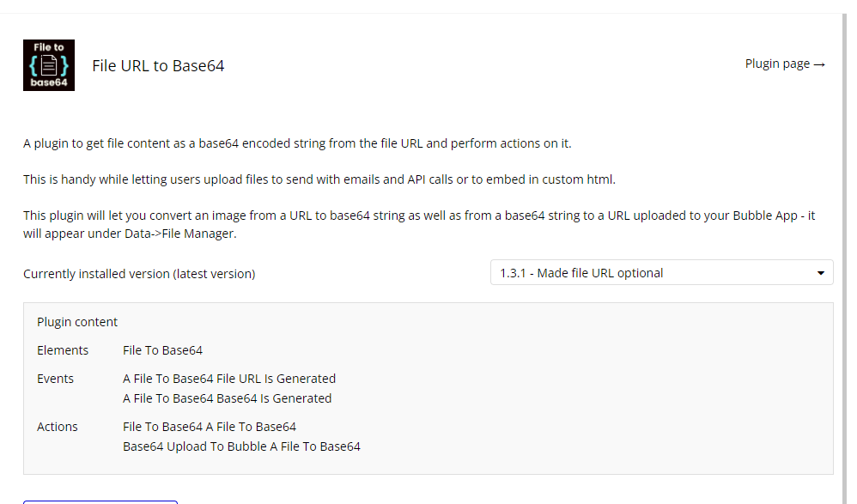Click the Plugin content heading
This screenshot has width=857, height=504.
pyautogui.click(x=77, y=322)
